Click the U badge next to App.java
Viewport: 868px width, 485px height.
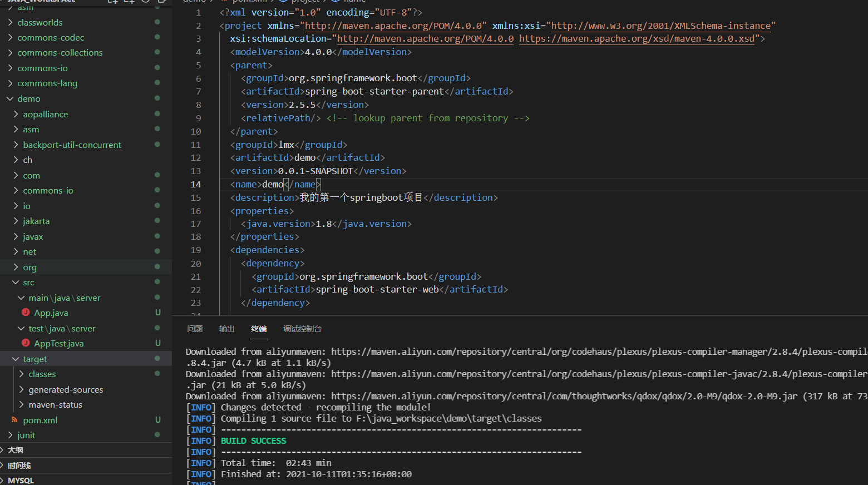pos(157,313)
